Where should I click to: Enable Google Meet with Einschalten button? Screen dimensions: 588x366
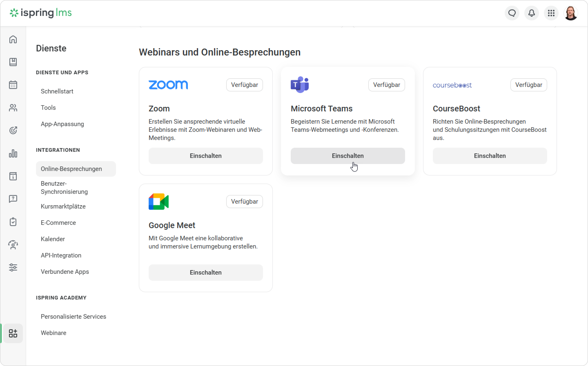[x=206, y=273]
